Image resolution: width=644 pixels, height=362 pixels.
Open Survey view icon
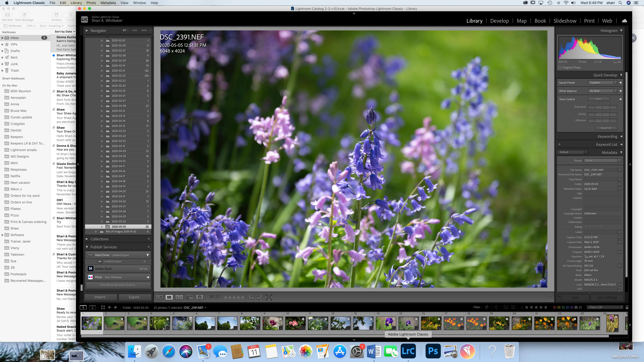point(189,297)
